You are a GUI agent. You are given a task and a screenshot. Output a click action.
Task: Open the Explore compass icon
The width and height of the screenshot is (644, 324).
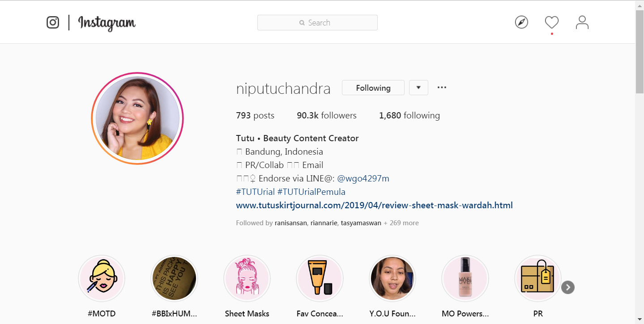point(521,22)
